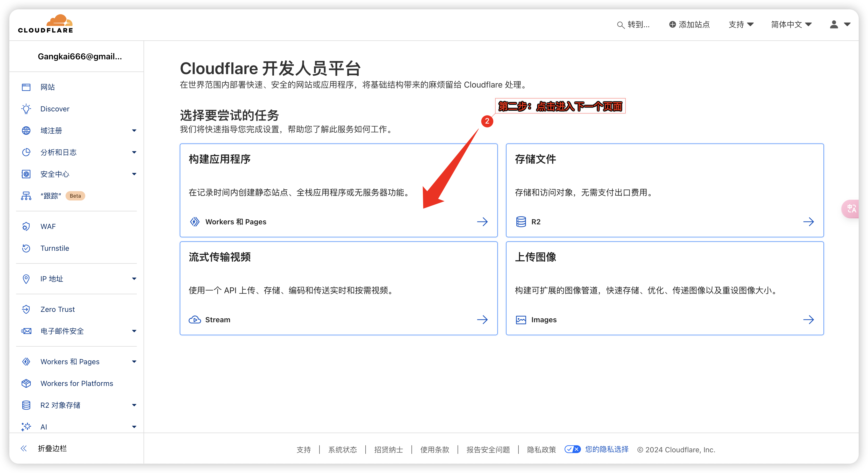Click the Workers for Platforms icon
This screenshot has height=473, width=868.
click(26, 383)
